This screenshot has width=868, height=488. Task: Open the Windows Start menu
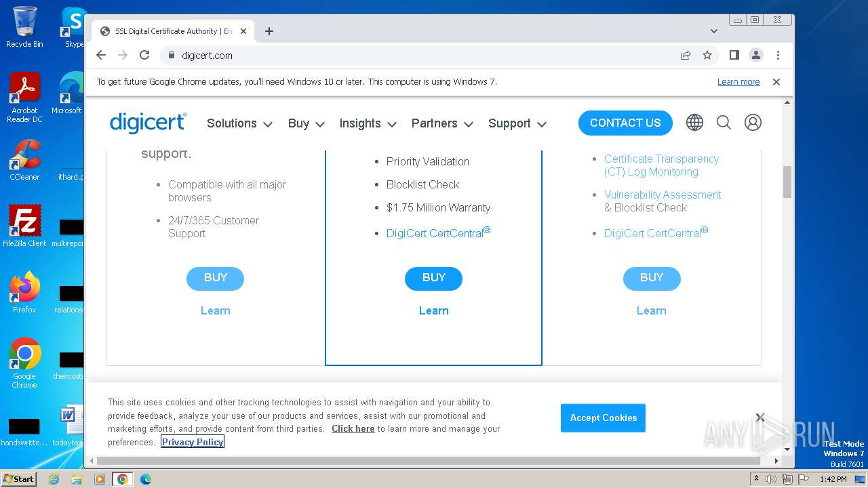pos(18,479)
